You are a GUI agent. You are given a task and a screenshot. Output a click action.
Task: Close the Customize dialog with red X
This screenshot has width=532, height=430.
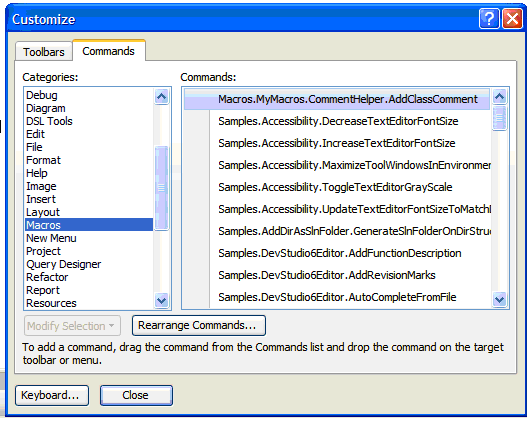click(x=513, y=19)
